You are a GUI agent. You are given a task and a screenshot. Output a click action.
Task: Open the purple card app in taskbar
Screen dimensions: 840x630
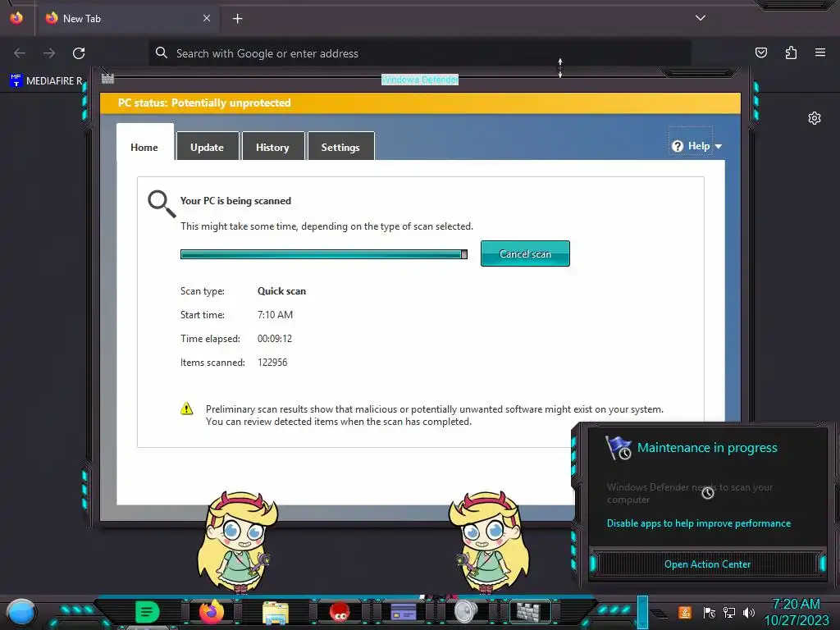[404, 611]
